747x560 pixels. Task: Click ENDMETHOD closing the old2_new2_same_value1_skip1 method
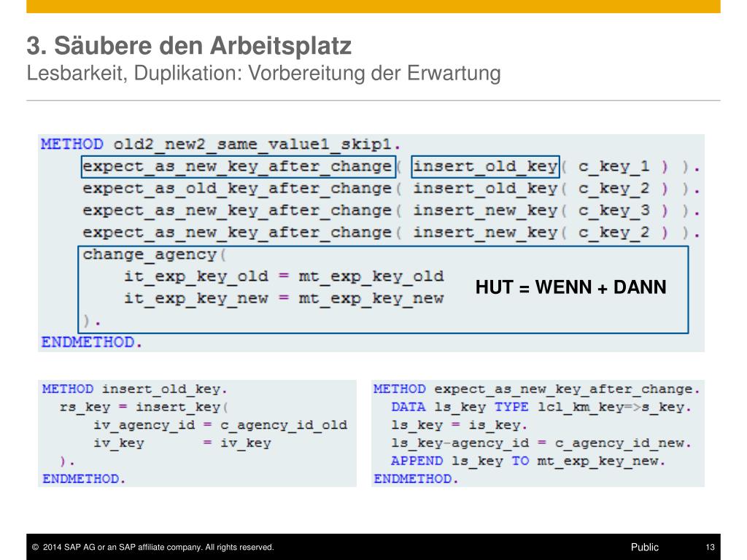click(91, 342)
